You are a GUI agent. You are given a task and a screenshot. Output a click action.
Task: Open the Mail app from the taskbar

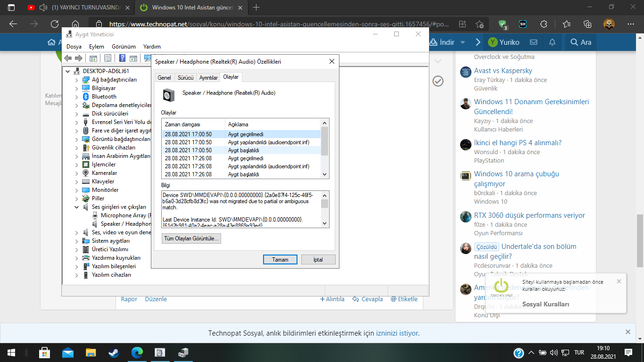pos(68,353)
